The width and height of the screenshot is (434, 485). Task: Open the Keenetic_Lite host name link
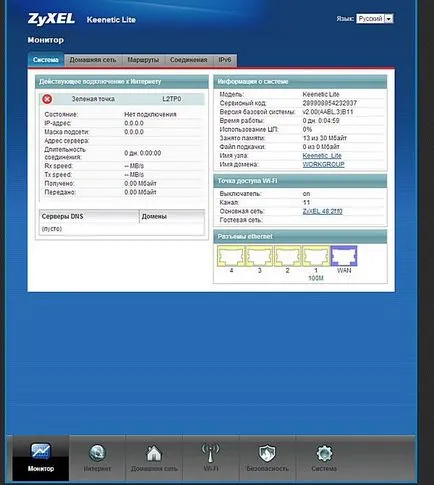coord(322,156)
